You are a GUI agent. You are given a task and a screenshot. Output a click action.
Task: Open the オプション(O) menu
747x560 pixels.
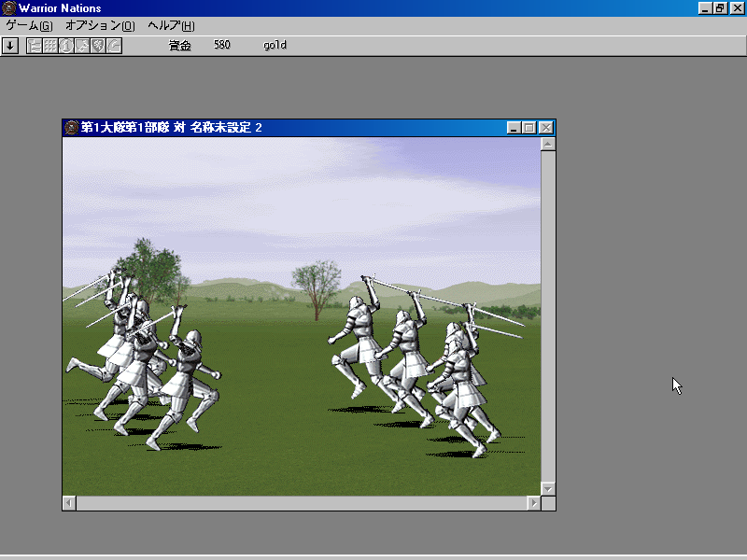100,26
